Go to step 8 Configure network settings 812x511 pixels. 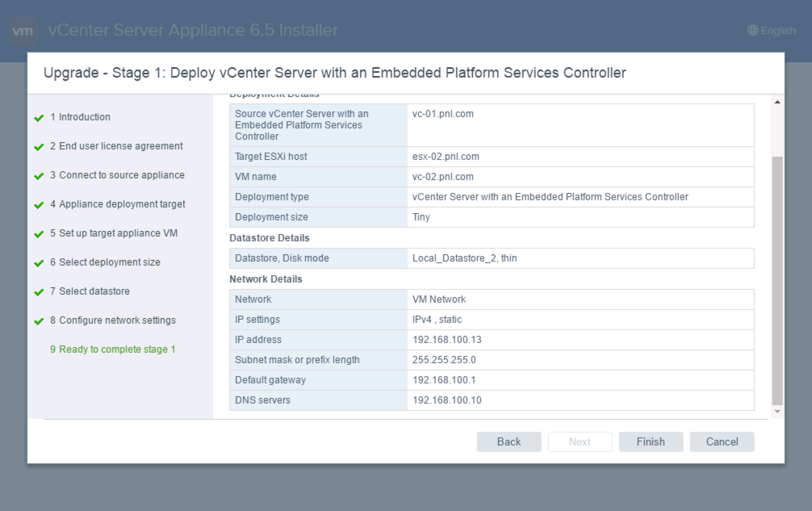[113, 320]
